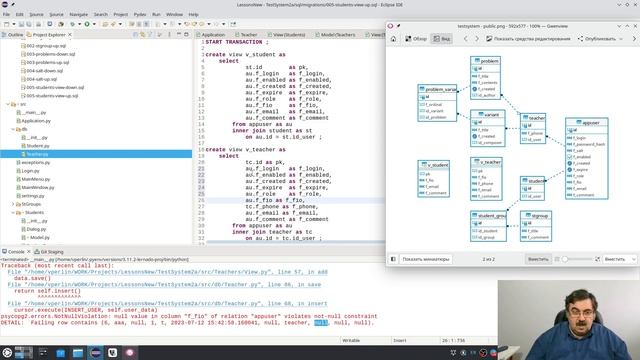
Task: Click Показать миниатюры button
Action: 425,259
